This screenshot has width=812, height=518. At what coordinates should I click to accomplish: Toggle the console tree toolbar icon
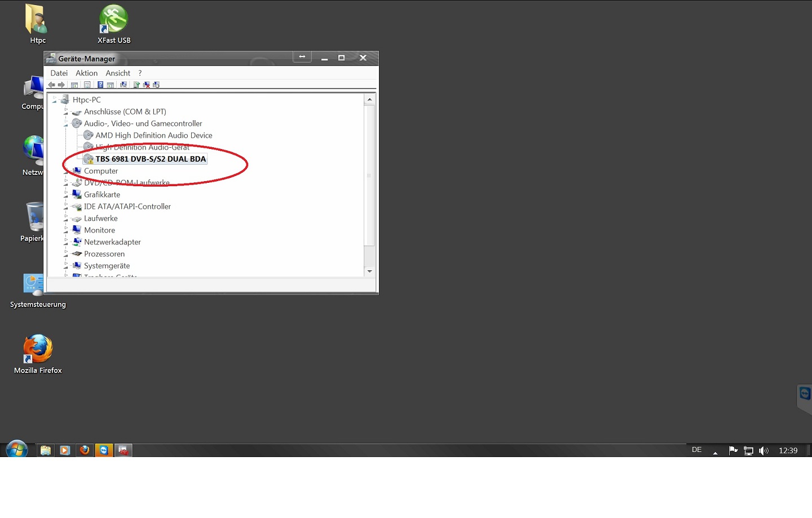[74, 85]
